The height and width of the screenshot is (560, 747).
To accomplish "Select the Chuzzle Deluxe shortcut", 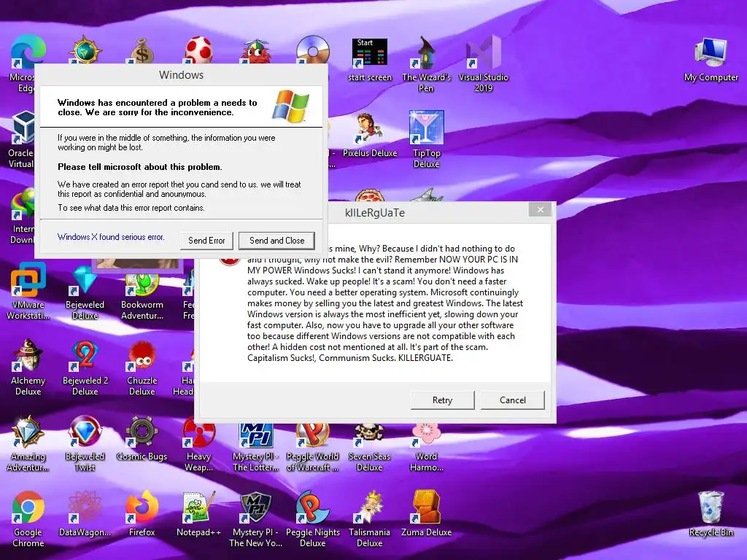I will 142,367.
